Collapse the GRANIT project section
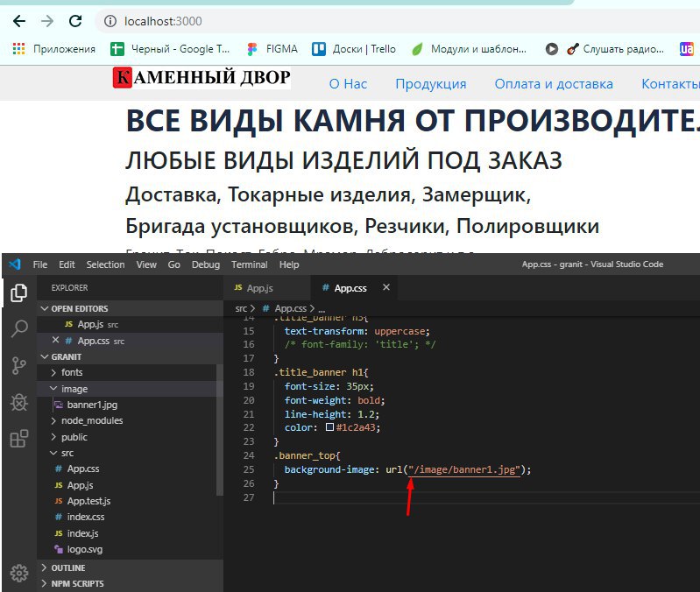 (130, 356)
